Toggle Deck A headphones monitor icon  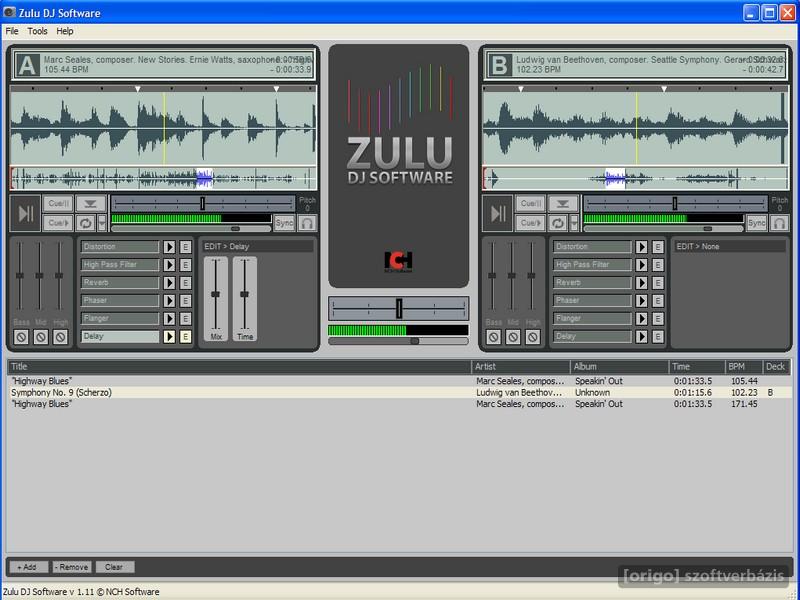307,223
